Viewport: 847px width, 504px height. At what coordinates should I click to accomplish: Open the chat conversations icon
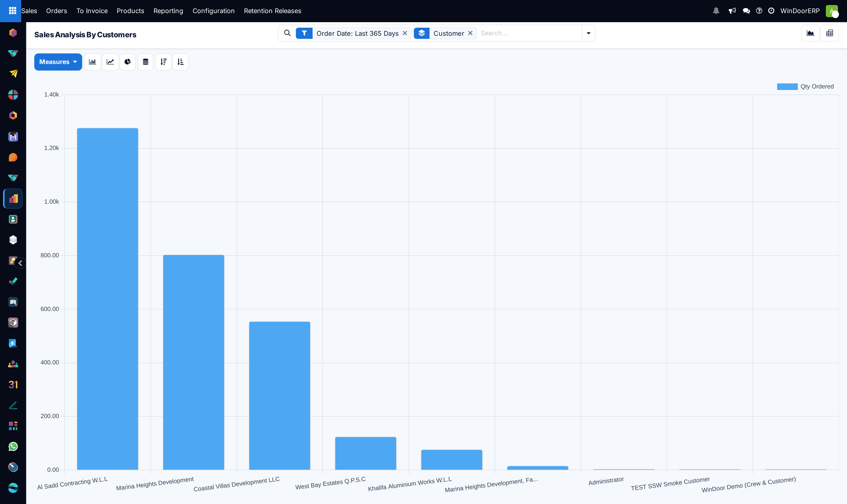coord(746,11)
